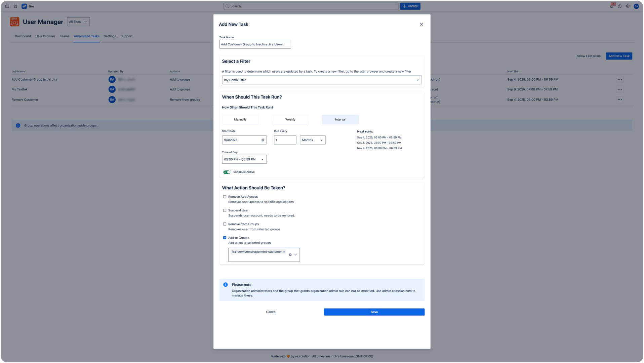Open the Help menu question mark icon
The width and height of the screenshot is (644, 363).
click(x=619, y=6)
